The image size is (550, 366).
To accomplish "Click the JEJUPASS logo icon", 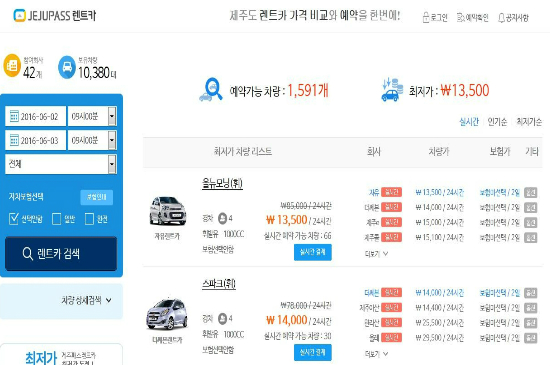I will (19, 15).
